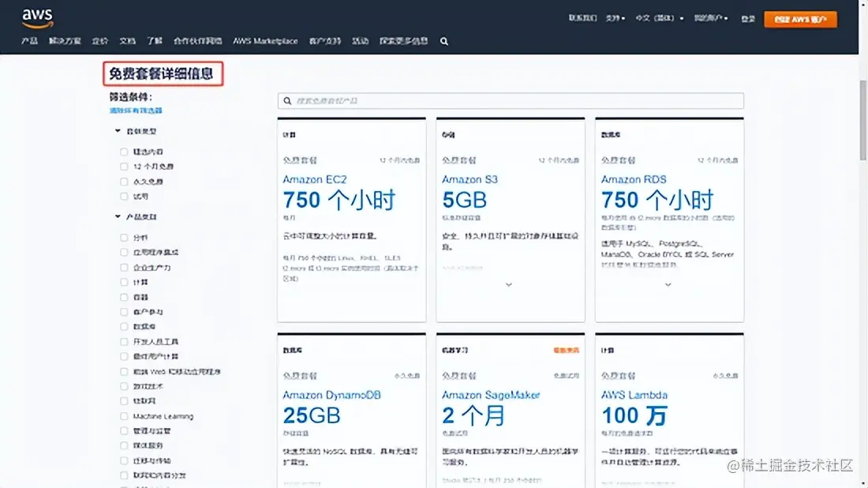Open the 我的账户 dropdown
The image size is (868, 488).
click(x=711, y=18)
